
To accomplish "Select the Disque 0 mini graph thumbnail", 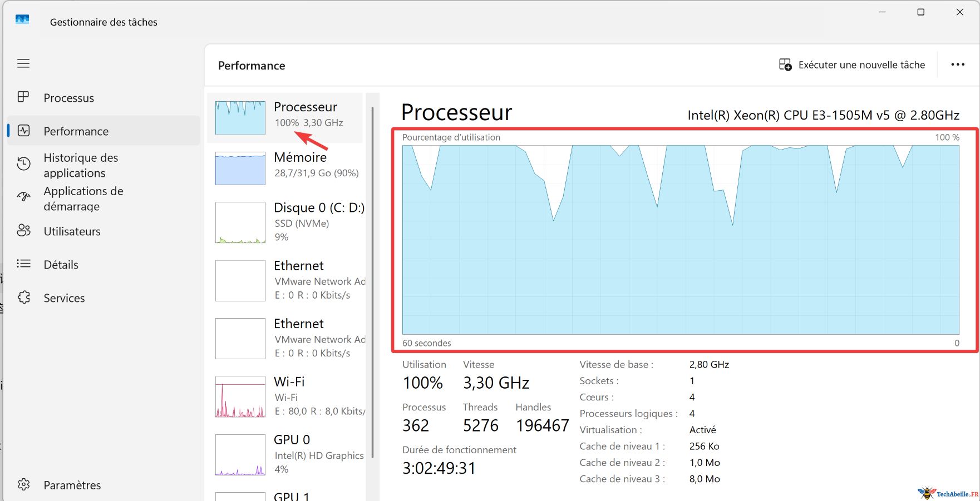I will (x=240, y=222).
